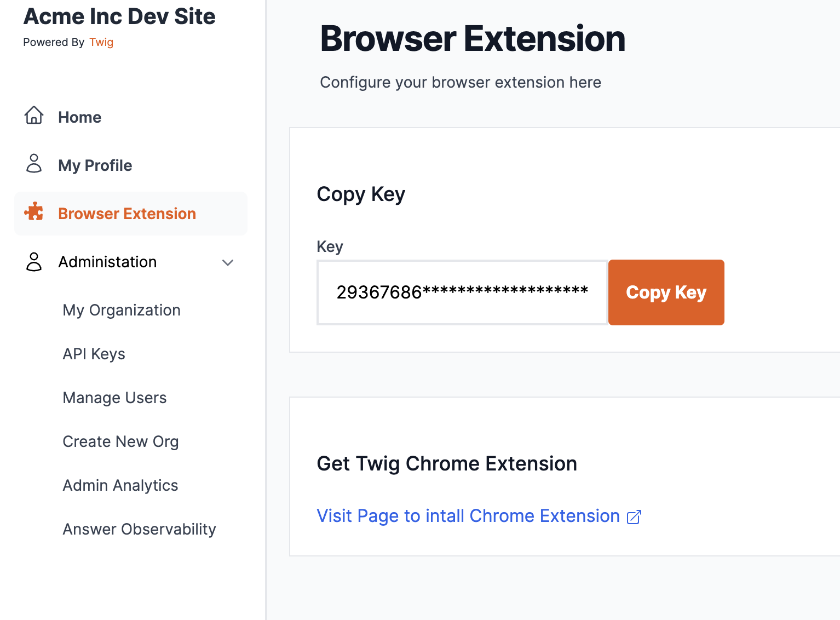Collapse the Administation section chevron

(x=228, y=263)
